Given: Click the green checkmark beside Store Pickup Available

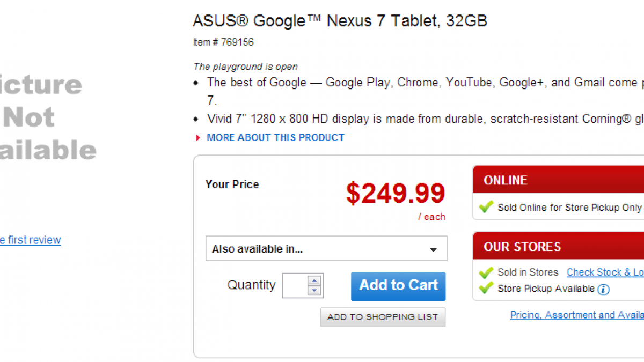Looking at the screenshot, I should pos(486,289).
